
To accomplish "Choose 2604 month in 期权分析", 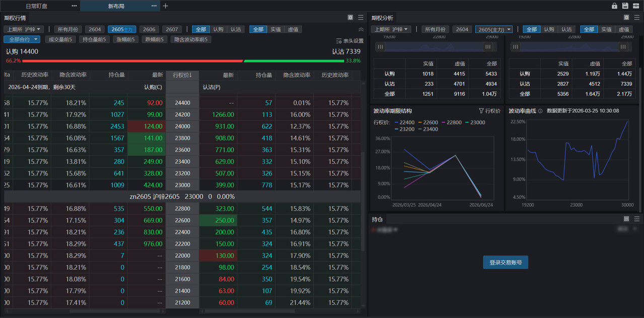I will 462,29.
